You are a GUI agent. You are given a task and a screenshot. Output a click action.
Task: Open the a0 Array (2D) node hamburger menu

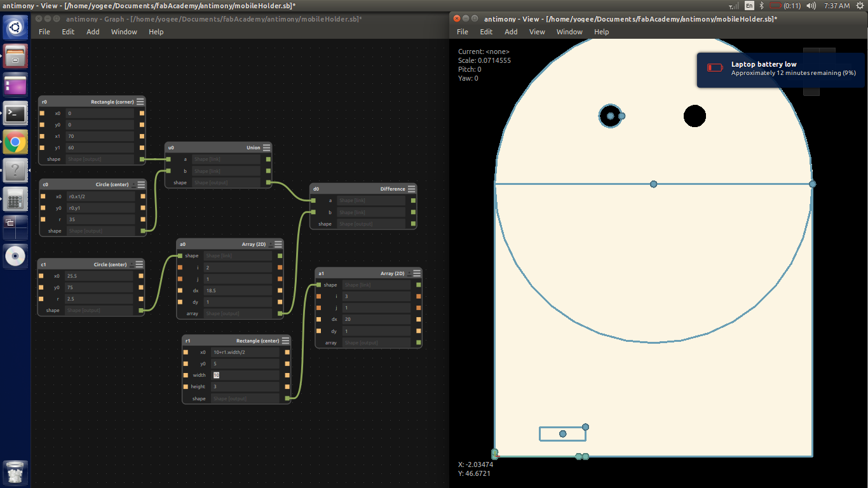click(278, 244)
